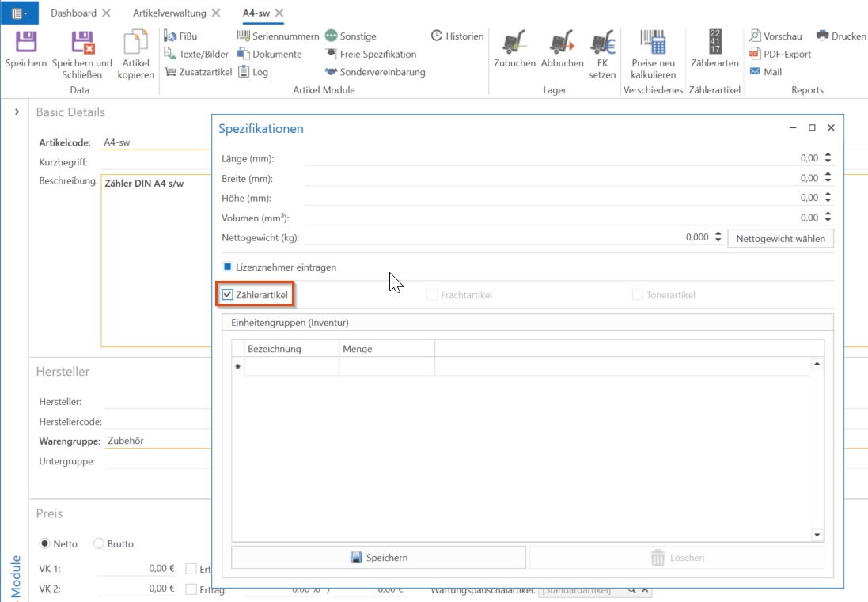
Task: Click Drucken in Reports
Action: pos(841,36)
